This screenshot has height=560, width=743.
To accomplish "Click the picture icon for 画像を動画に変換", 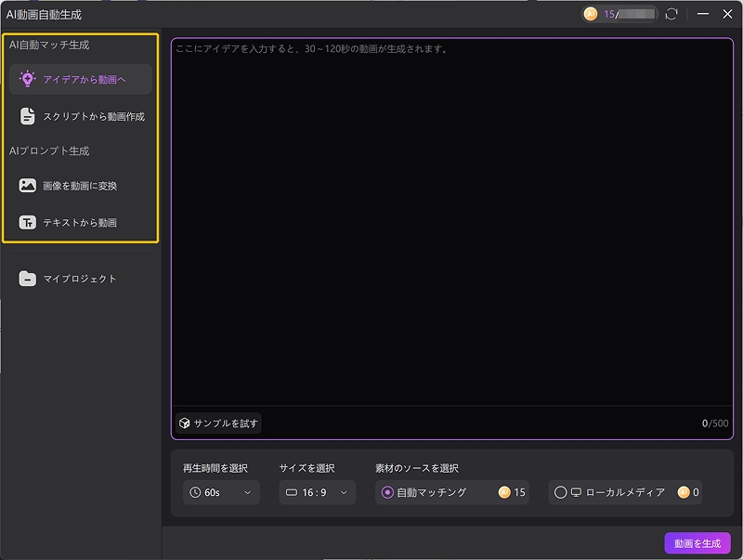I will (x=28, y=187).
